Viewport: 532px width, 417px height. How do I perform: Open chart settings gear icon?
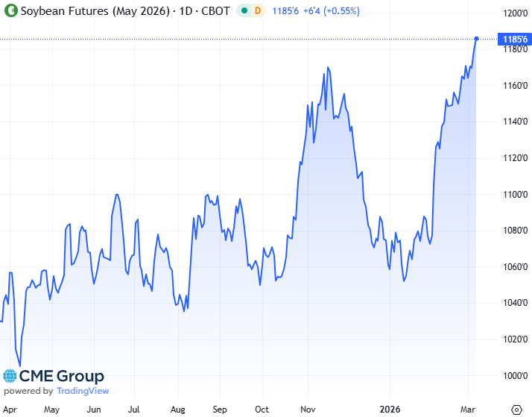coord(516,409)
